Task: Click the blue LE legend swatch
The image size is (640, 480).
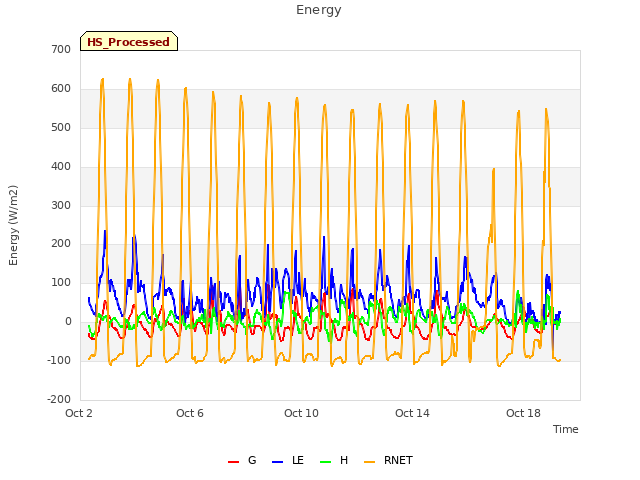Action: (x=278, y=462)
